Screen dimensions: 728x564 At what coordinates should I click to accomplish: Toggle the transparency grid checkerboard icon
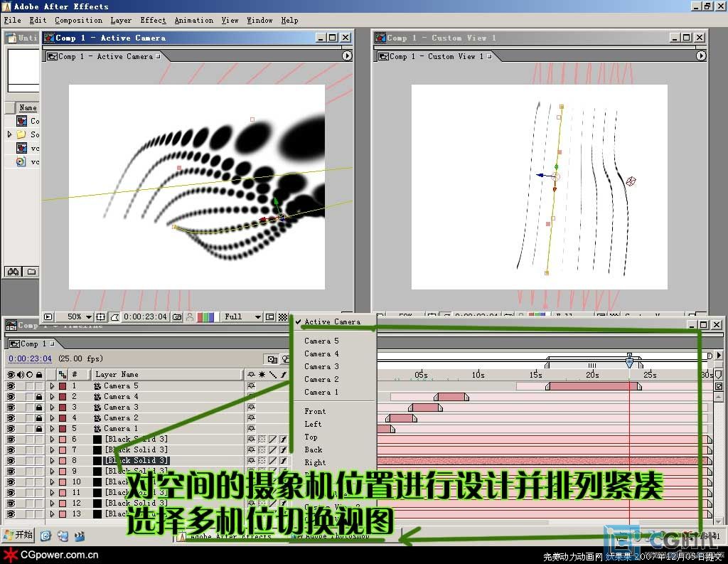coord(282,316)
